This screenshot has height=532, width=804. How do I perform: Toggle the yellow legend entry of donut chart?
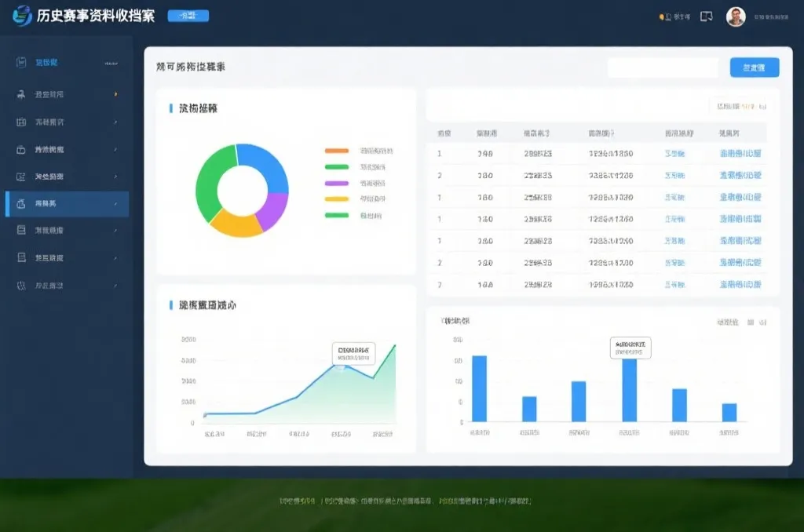coord(336,199)
